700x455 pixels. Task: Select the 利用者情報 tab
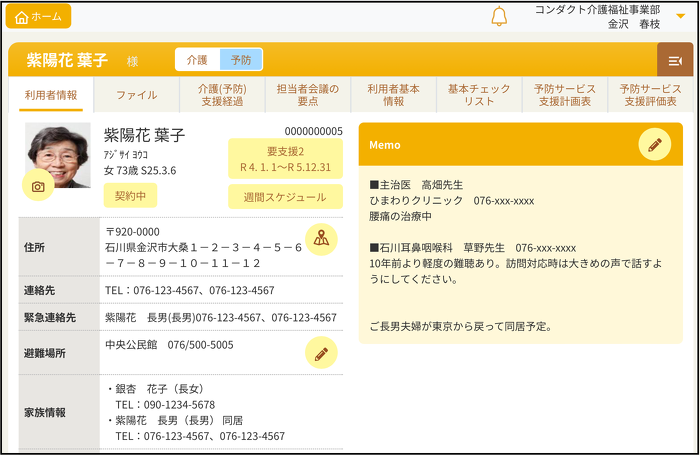pos(51,95)
